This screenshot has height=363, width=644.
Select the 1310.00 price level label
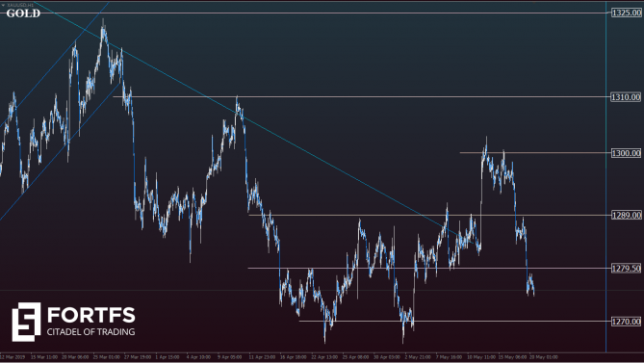click(626, 97)
